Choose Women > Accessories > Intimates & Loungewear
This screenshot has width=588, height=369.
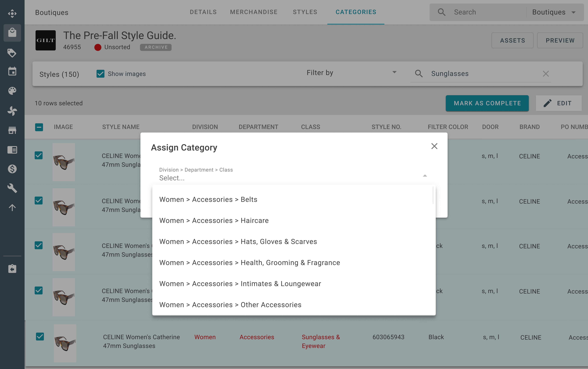[294, 284]
